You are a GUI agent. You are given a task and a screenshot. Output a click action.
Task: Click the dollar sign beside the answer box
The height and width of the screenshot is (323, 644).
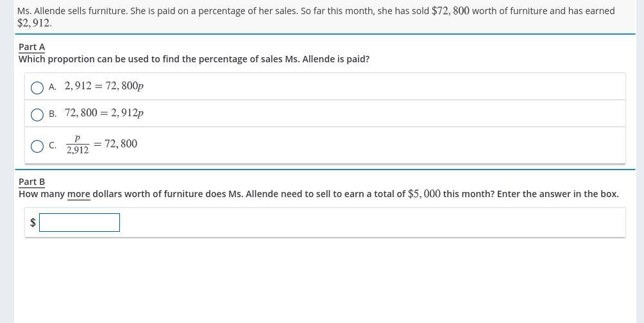click(x=33, y=223)
